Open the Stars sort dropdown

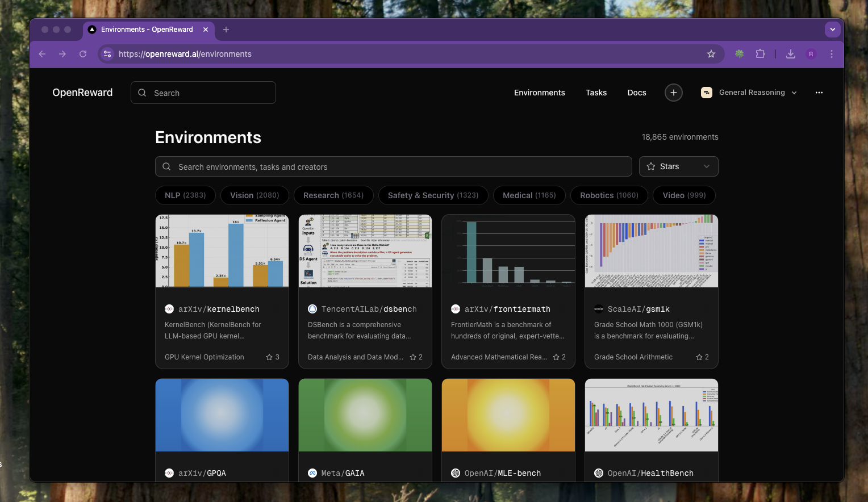click(678, 166)
